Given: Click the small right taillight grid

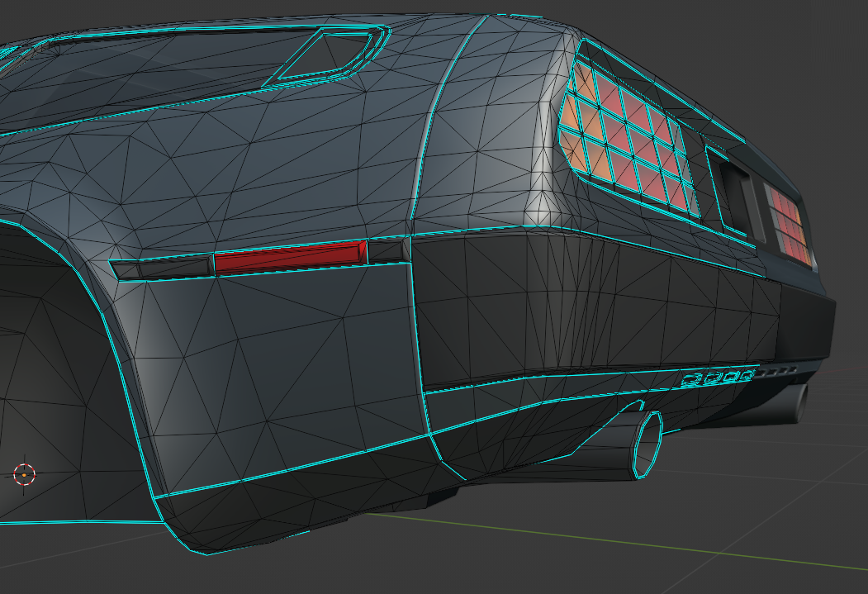Looking at the screenshot, I should (x=790, y=226).
